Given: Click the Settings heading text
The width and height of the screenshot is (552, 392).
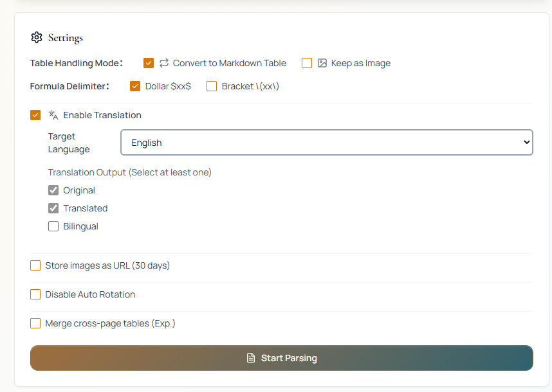Looking at the screenshot, I should click(x=66, y=38).
